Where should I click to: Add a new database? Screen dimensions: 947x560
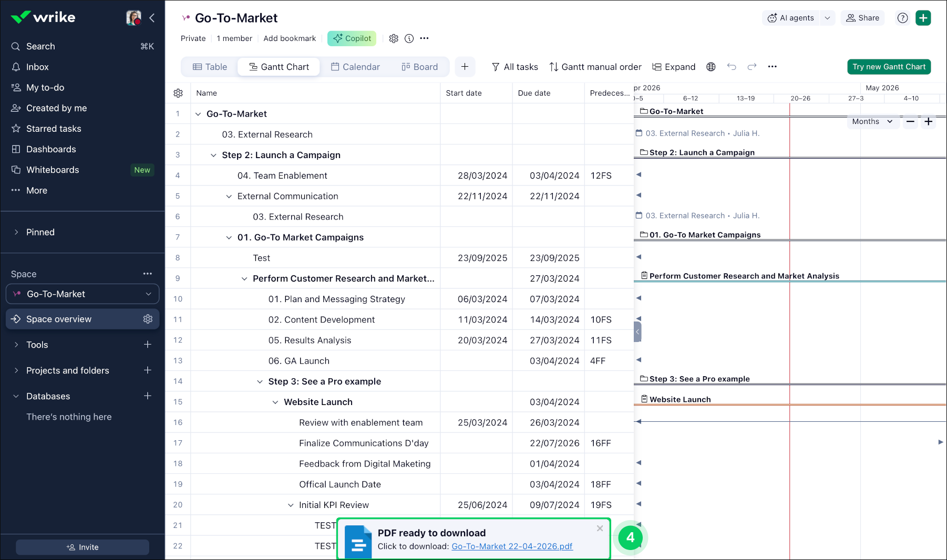[x=148, y=396]
